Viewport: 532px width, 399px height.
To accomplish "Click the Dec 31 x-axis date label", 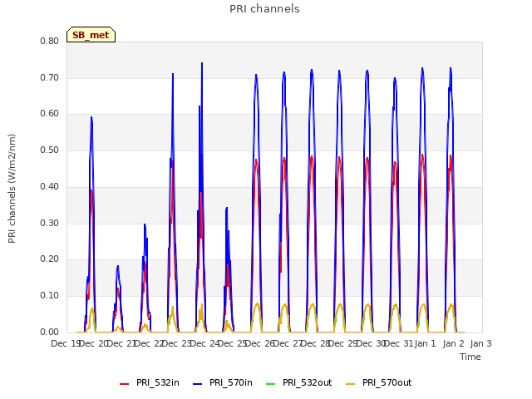I will coord(399,343).
